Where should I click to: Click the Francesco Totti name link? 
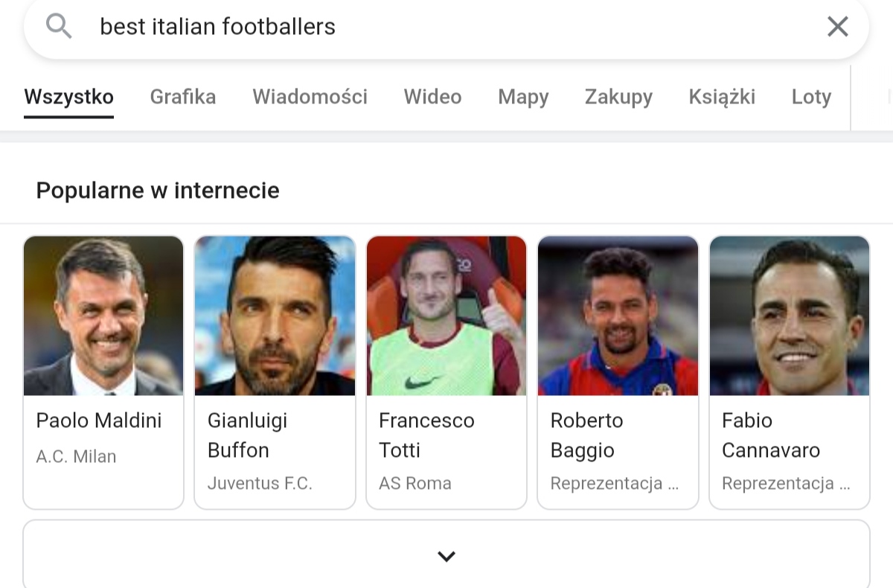[x=426, y=435]
